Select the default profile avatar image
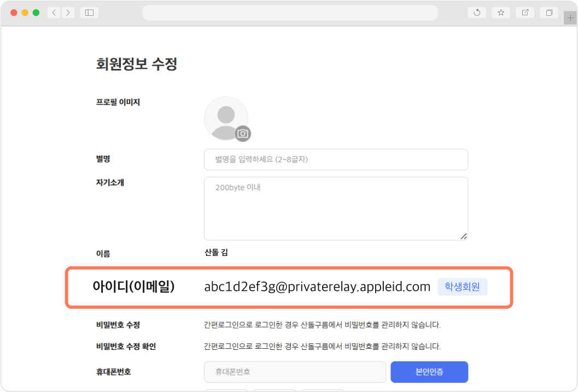578x392 pixels. tap(226, 118)
